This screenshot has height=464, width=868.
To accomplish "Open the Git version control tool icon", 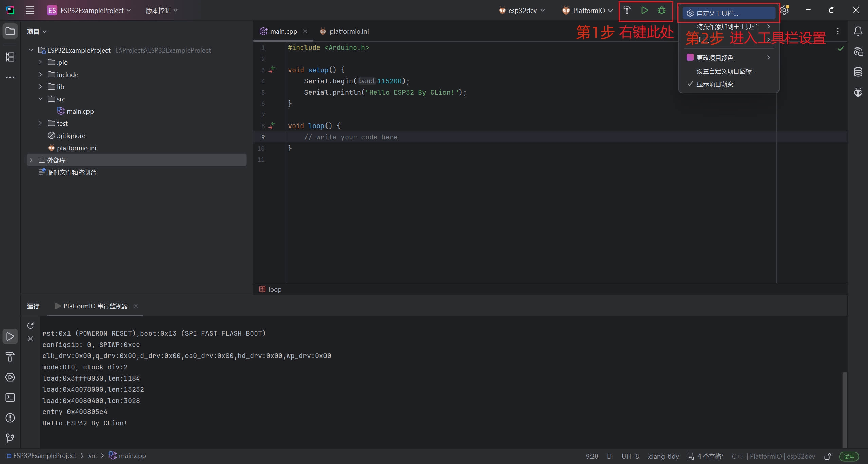I will point(10,438).
